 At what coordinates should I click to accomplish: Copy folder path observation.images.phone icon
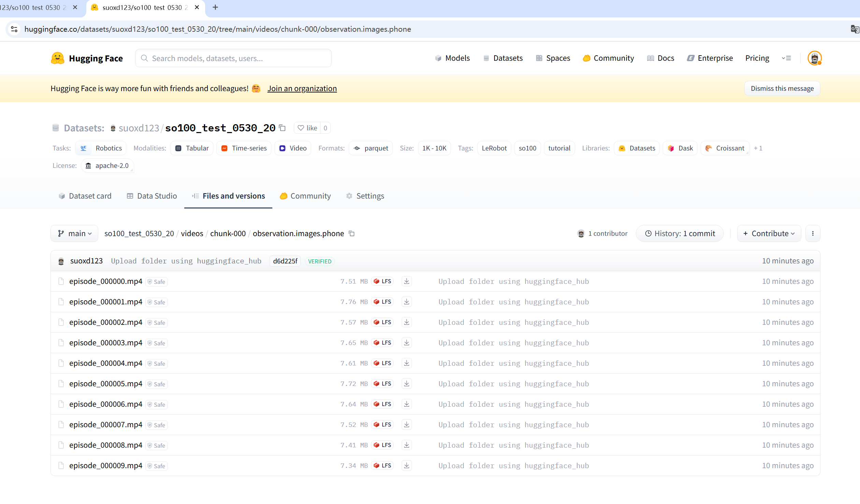(x=352, y=233)
